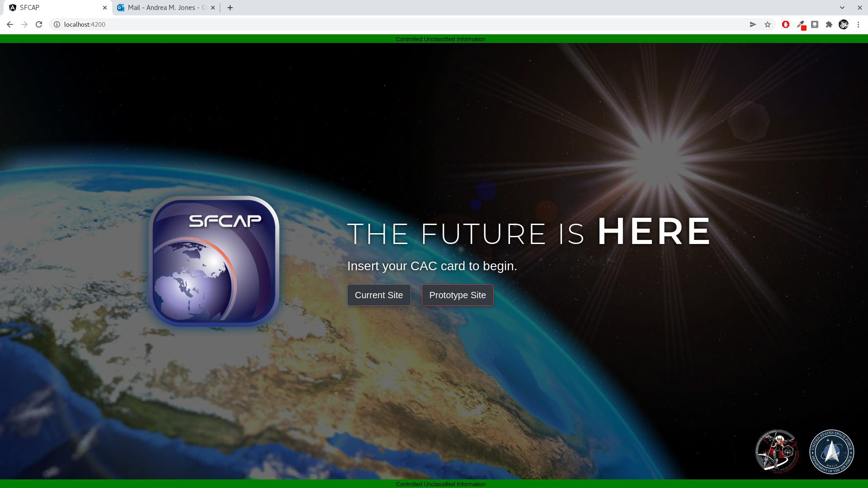Click the bottom Controlled Unclassified Information banner
This screenshot has height=488, width=868.
click(x=434, y=484)
